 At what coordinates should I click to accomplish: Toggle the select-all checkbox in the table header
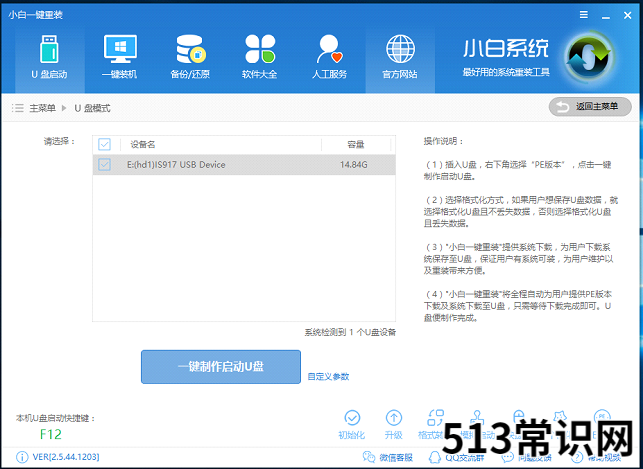coord(104,144)
